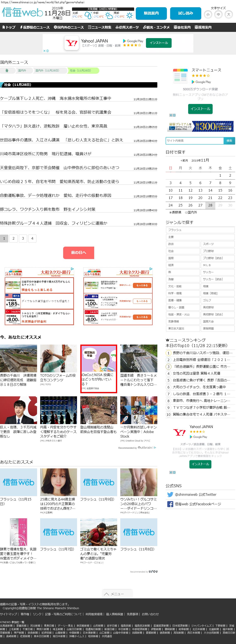Set text size to large (大)
This screenshot has height=644, width=236.
click(229, 14)
